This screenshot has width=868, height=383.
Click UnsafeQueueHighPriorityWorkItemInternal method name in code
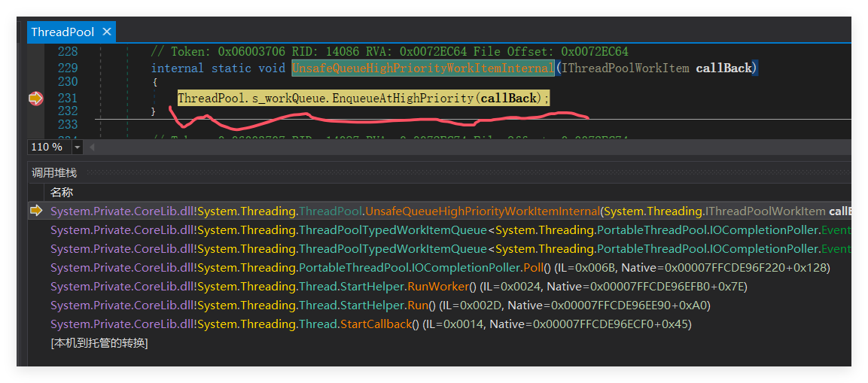(424, 68)
